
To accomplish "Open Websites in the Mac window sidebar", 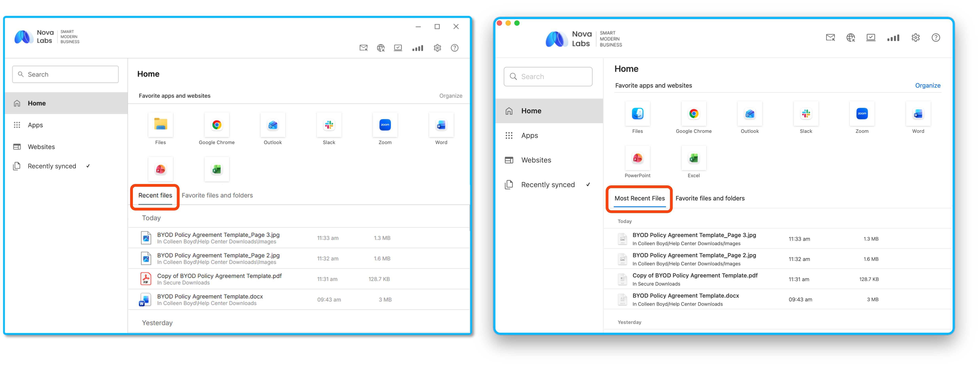I will [549, 160].
